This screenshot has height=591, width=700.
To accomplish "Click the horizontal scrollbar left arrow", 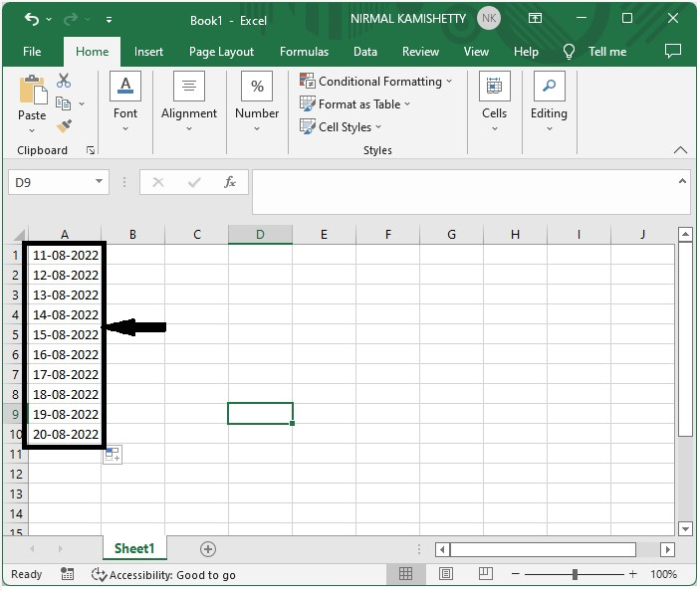I will click(442, 549).
